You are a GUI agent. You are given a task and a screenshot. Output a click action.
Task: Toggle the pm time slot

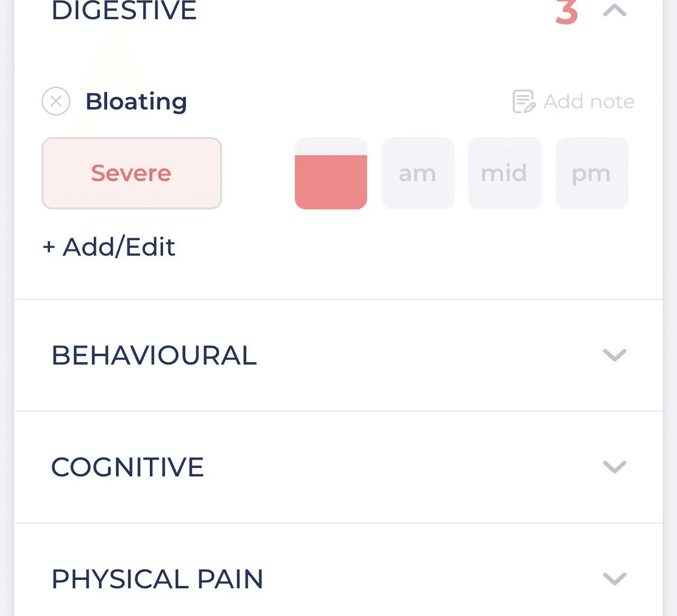click(592, 173)
